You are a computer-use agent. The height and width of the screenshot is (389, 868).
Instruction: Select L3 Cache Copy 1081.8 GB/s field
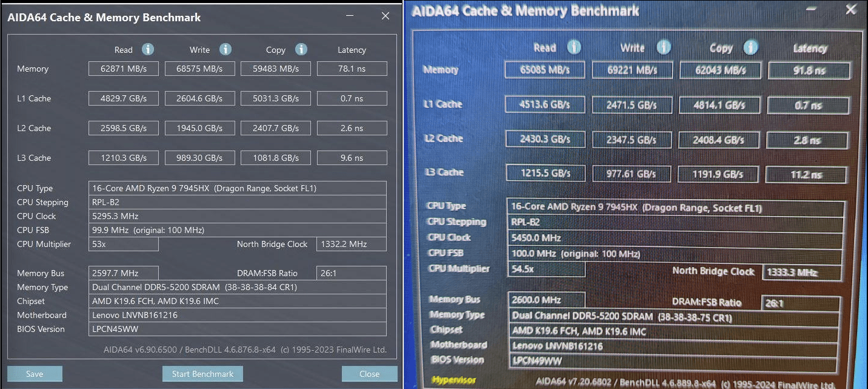click(276, 158)
